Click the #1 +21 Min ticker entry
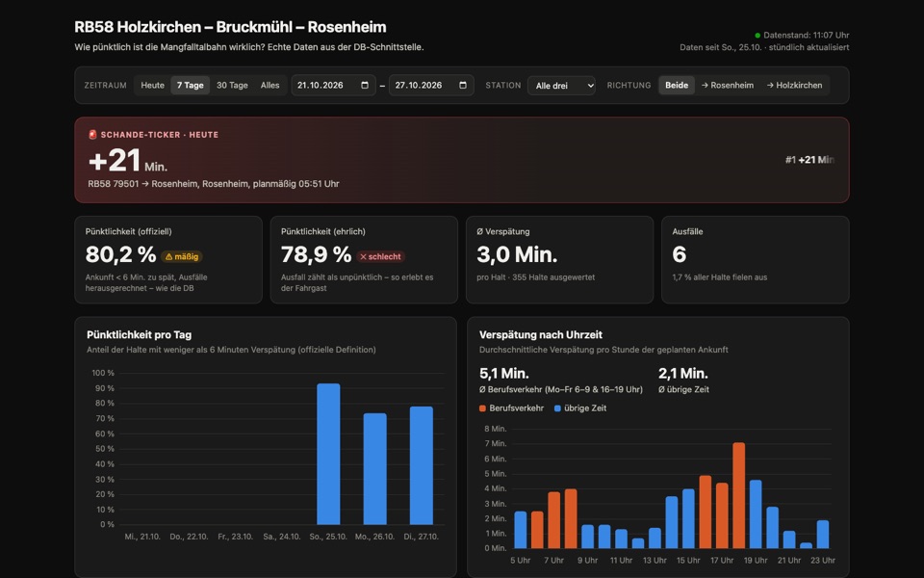Screen dimensions: 924x578 (x=809, y=160)
